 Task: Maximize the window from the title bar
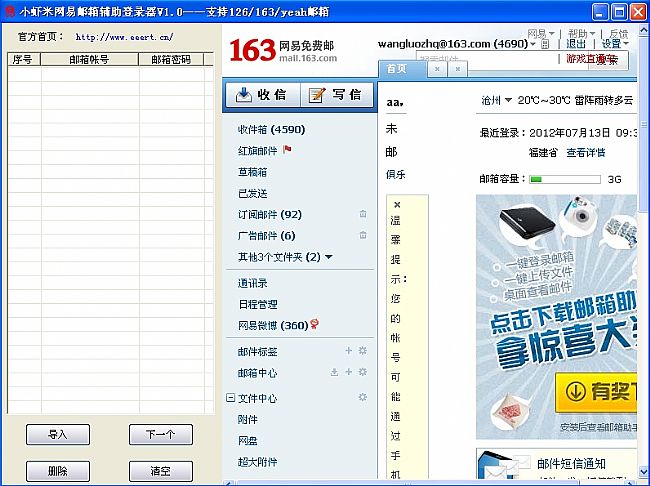[x=619, y=12]
